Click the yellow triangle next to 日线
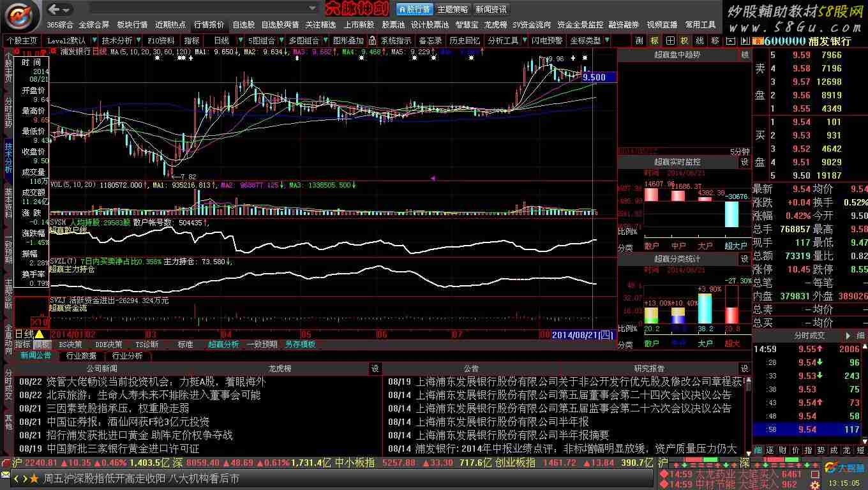This screenshot has width=868, height=490. (x=40, y=334)
